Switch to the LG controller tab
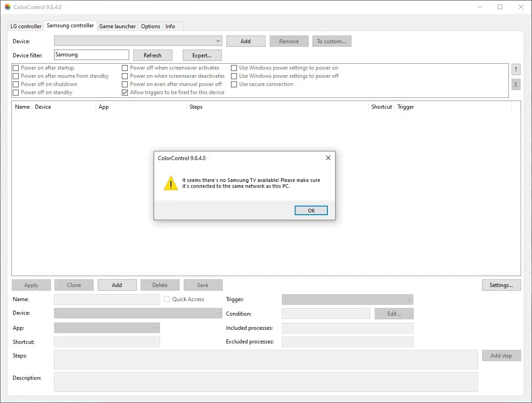 tap(26, 26)
